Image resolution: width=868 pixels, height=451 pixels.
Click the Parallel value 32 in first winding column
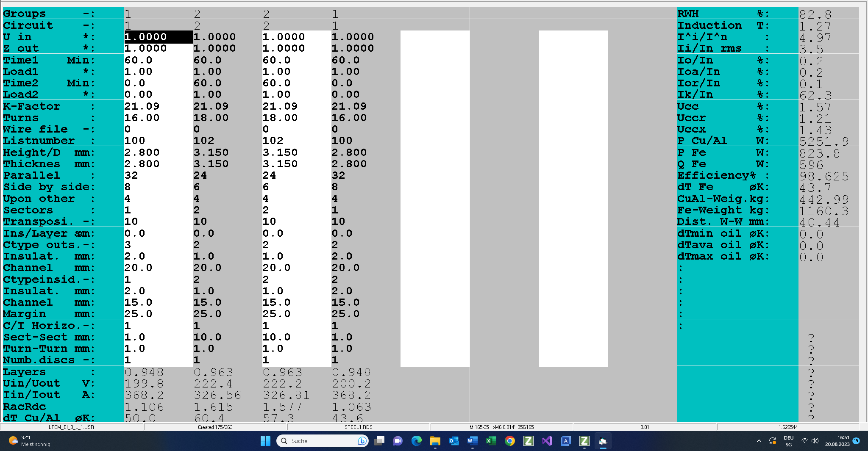[131, 175]
